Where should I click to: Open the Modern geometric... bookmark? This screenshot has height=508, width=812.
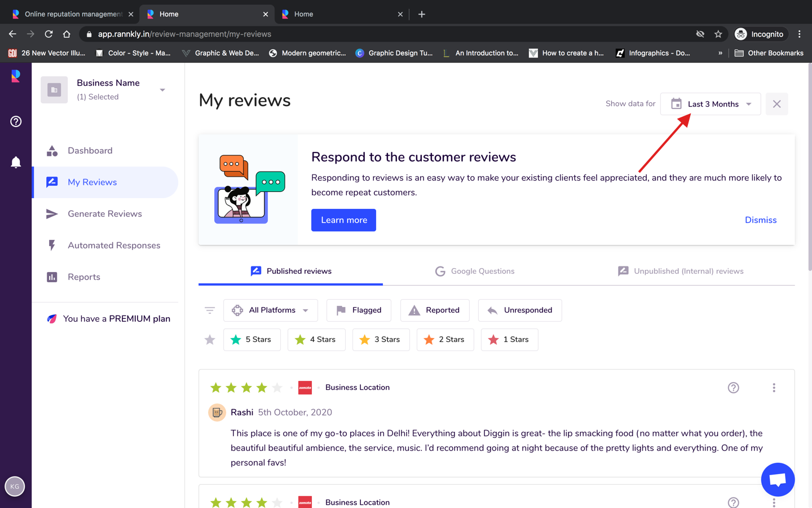pyautogui.click(x=307, y=53)
